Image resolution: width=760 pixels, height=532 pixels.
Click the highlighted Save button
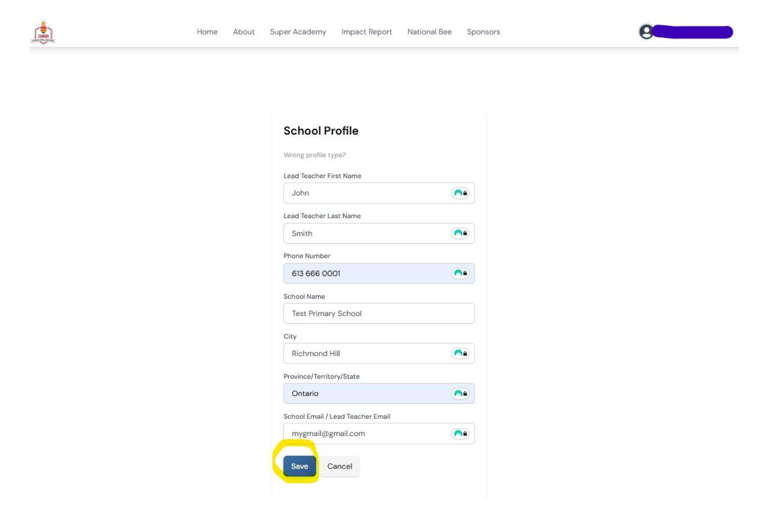point(299,466)
